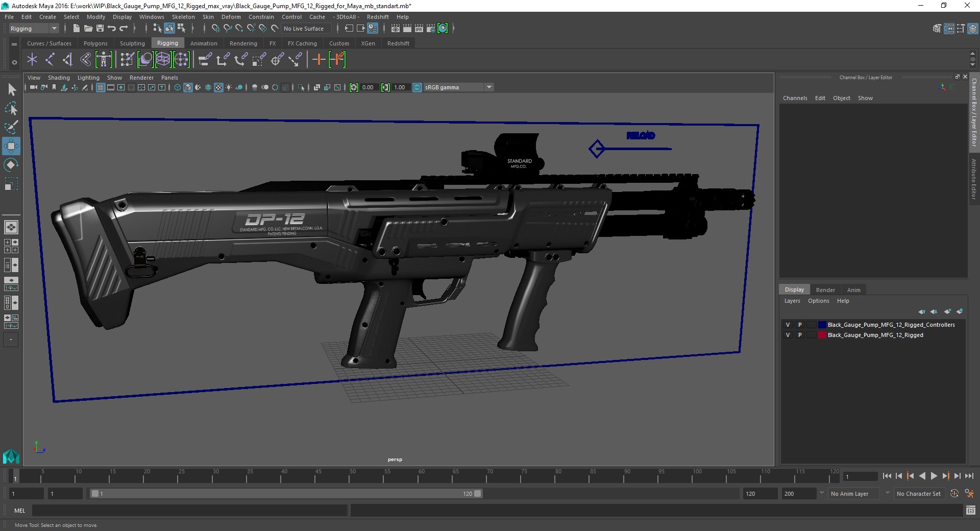Click the play forward button
Viewport: 980px width, 531px height.
934,476
